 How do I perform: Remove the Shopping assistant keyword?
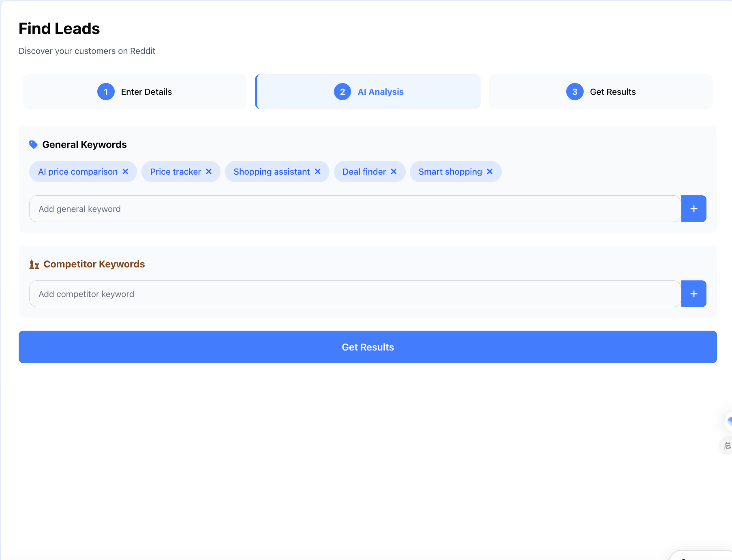pos(318,172)
